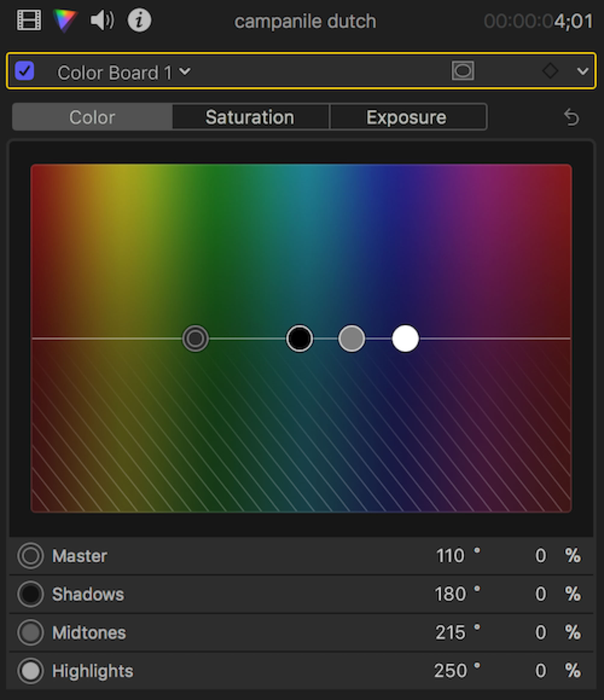Image resolution: width=604 pixels, height=700 pixels.
Task: Select the Highlights row circle icon
Action: [30, 671]
